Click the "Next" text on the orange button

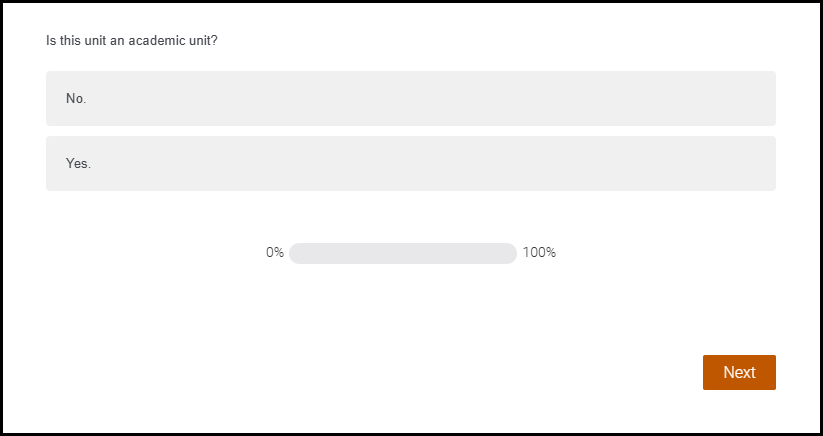[739, 372]
